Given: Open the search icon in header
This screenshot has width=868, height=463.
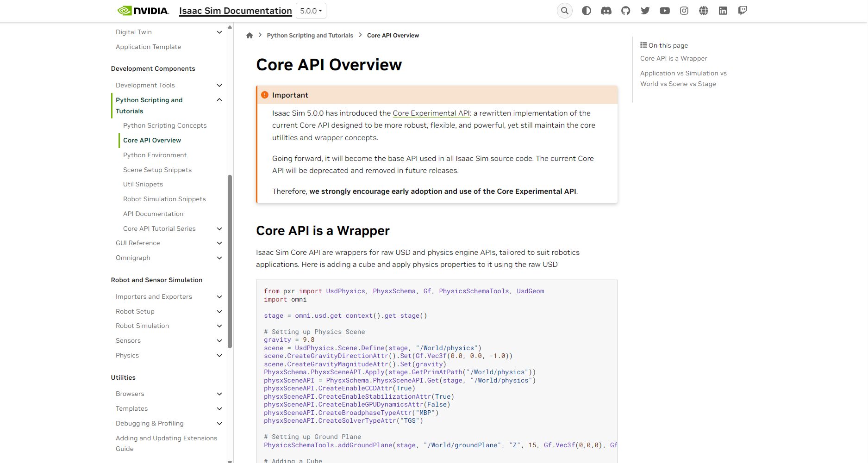Looking at the screenshot, I should pyautogui.click(x=564, y=11).
